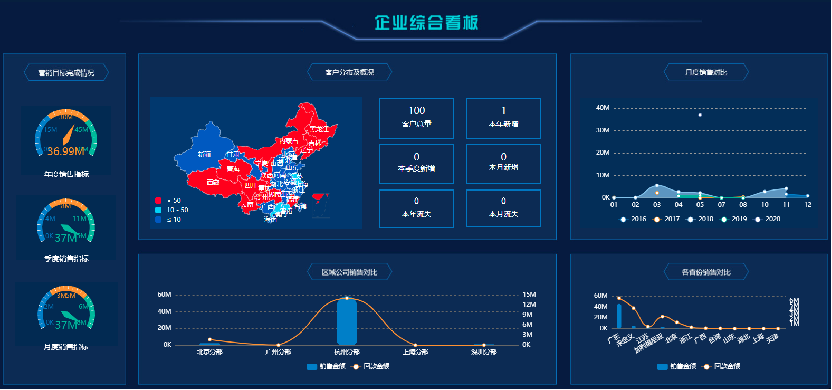Click the 各省份销售对比 panel title

point(706,273)
